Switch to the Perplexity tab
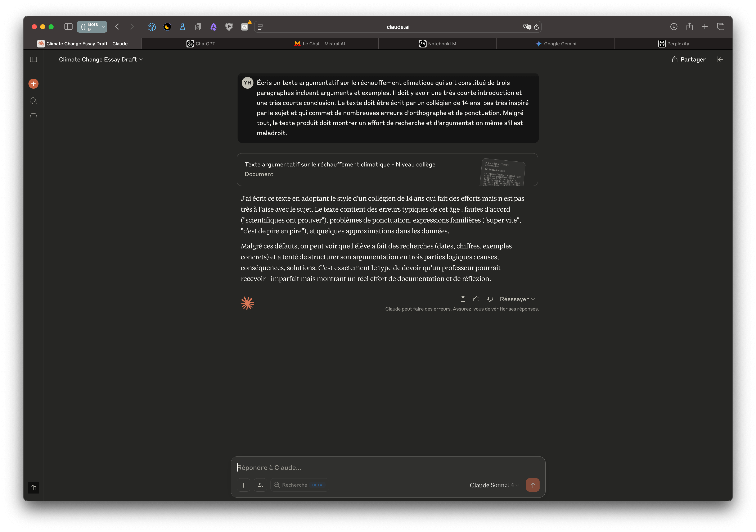The height and width of the screenshot is (532, 756). click(673, 44)
